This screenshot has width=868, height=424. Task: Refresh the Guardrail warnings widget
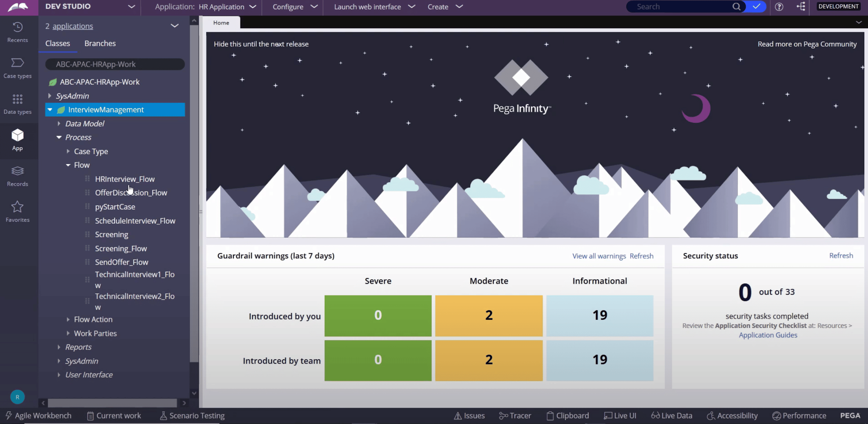(x=641, y=256)
